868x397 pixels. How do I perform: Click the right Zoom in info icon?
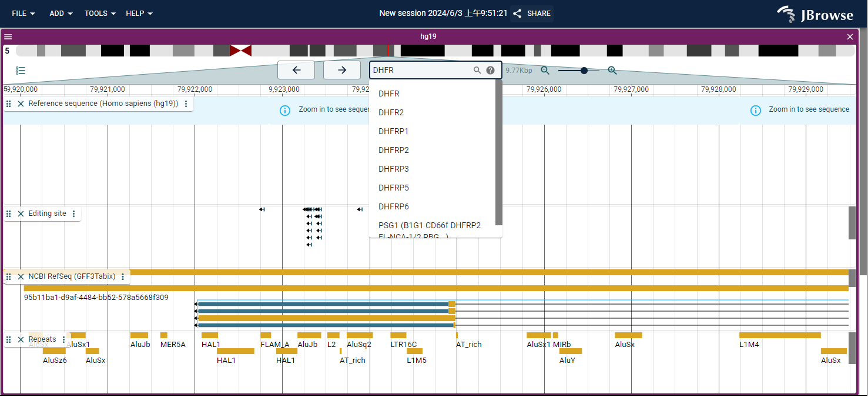(x=756, y=110)
